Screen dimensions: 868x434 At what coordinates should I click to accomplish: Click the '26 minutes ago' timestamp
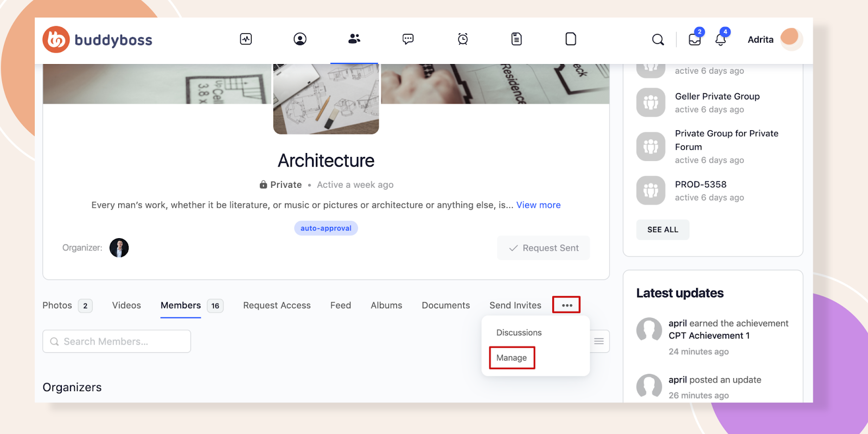(699, 395)
